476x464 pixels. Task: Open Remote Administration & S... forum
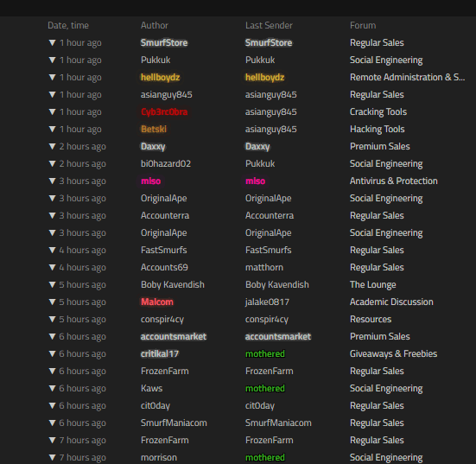[x=407, y=78]
